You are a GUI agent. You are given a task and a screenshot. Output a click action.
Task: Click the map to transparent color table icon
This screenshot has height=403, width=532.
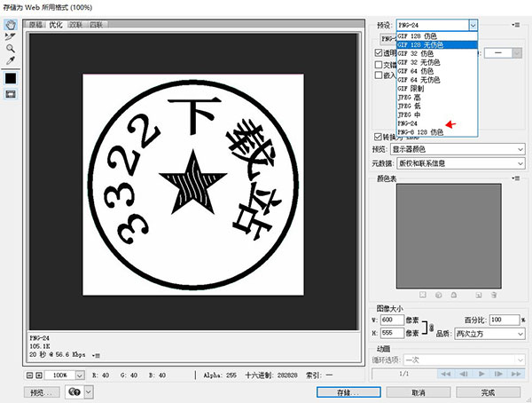422,295
